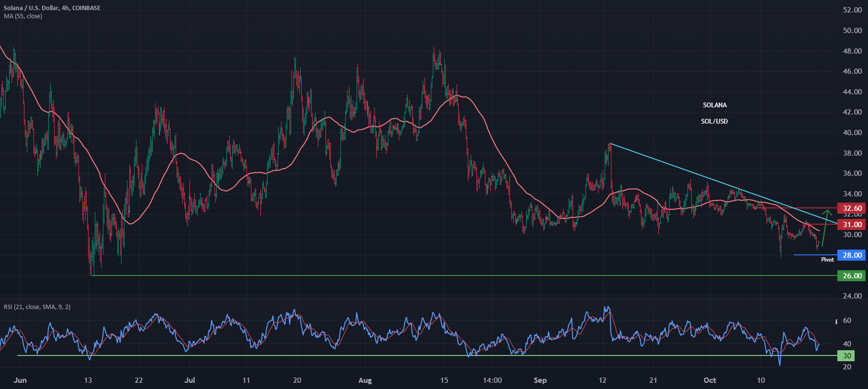Click the 44.00 price axis value
This screenshot has width=868, height=389.
click(x=852, y=92)
